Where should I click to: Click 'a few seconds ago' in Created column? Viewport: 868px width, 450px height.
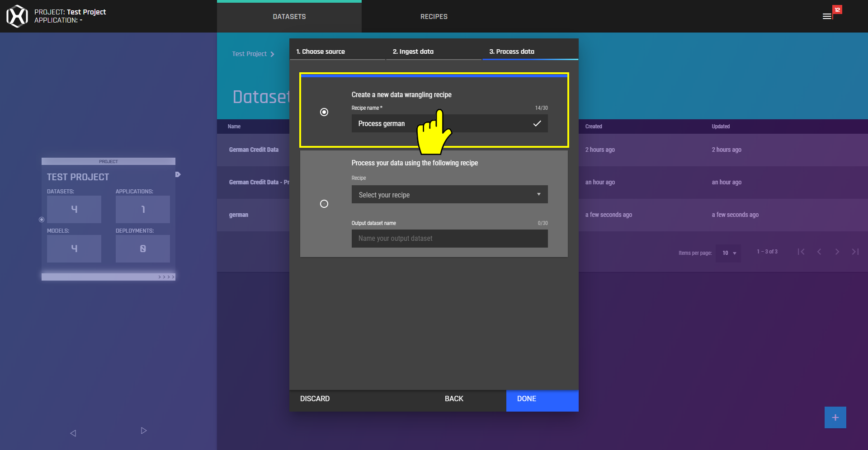point(609,215)
